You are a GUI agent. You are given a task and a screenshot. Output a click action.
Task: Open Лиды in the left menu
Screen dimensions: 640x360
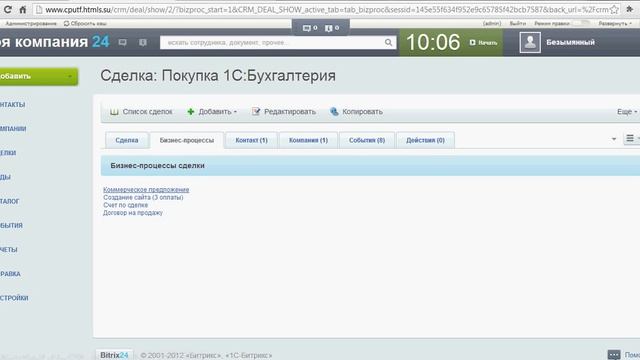click(x=5, y=177)
